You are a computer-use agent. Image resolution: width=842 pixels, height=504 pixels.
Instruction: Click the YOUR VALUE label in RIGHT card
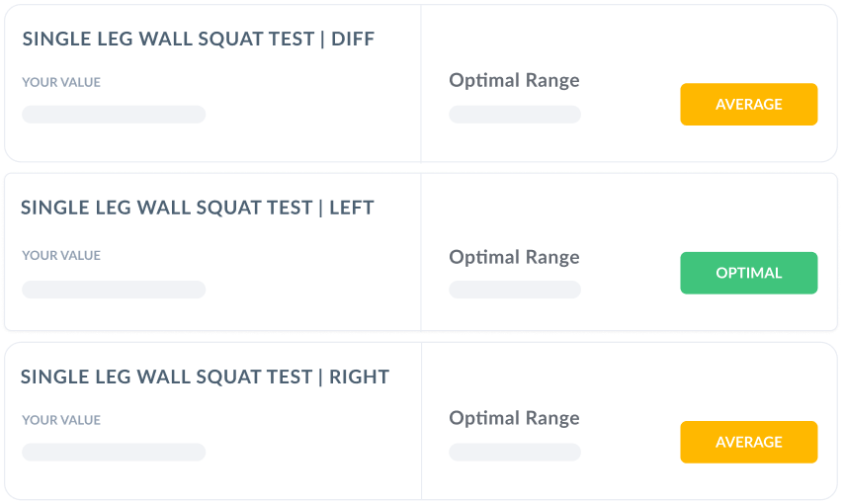point(61,421)
